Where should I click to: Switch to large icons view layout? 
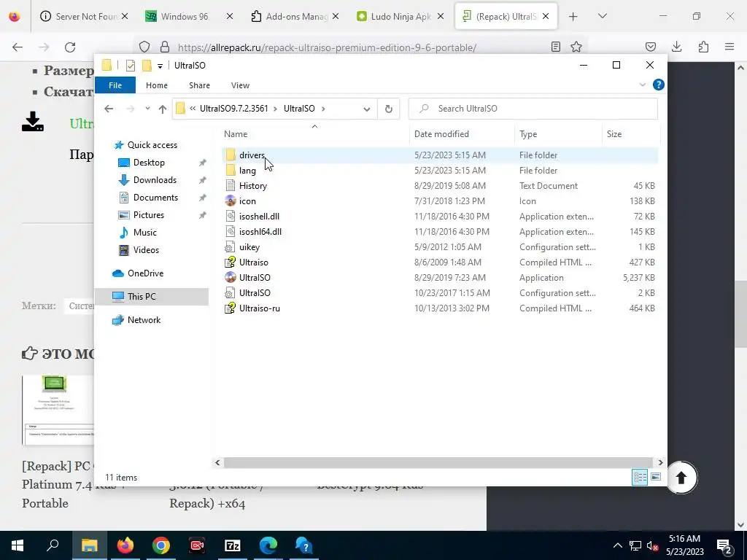pos(656,477)
